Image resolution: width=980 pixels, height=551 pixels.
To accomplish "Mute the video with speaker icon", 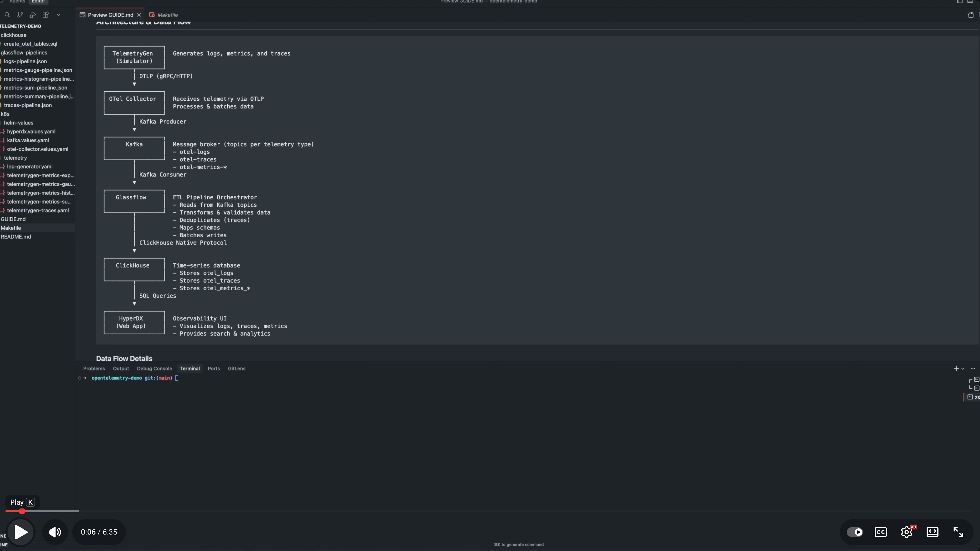I will coord(55,532).
